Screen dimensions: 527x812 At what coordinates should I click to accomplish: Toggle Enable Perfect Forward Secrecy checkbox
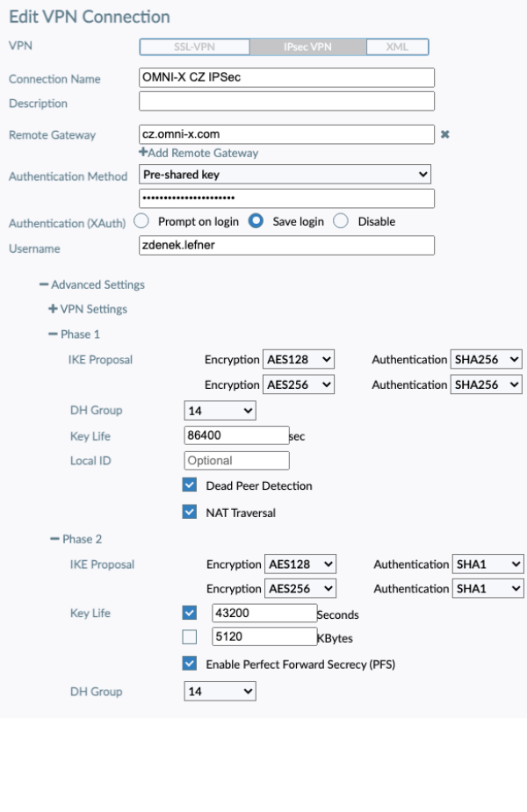(190, 664)
